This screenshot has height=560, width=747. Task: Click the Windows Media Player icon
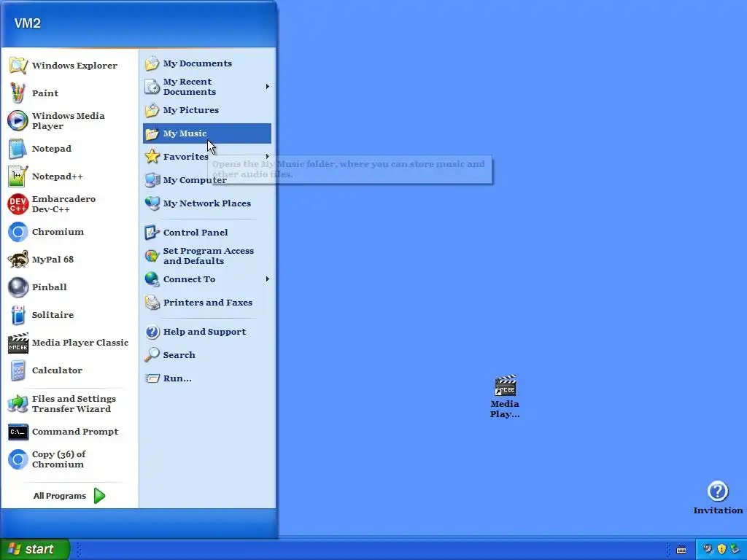coord(18,121)
